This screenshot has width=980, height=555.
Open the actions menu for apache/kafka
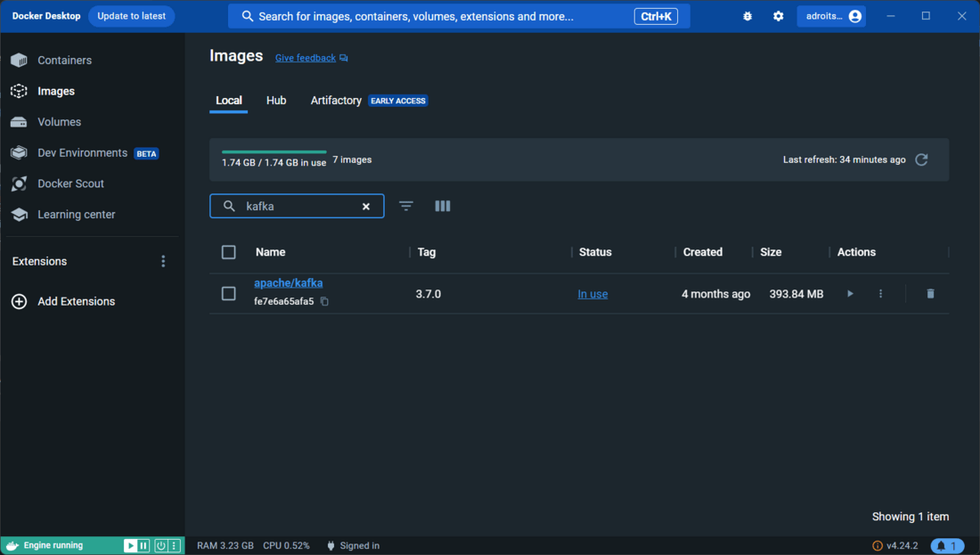(x=880, y=293)
